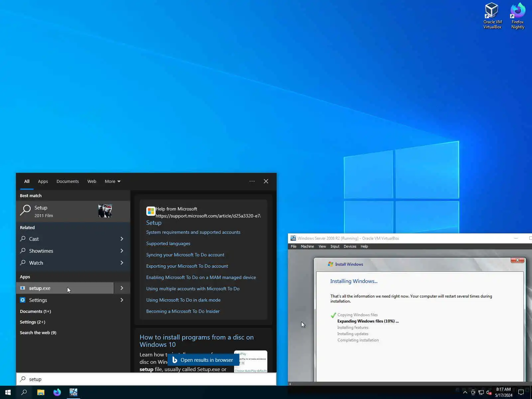This screenshot has width=532, height=399.
Task: Expand the Settings result arrow
Action: pyautogui.click(x=122, y=300)
